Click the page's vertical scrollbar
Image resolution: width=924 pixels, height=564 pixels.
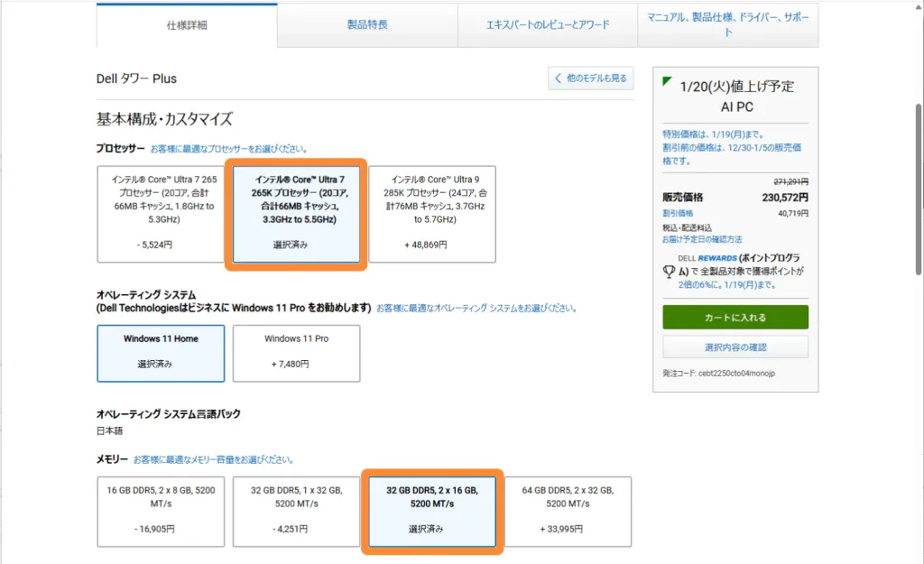click(915, 180)
